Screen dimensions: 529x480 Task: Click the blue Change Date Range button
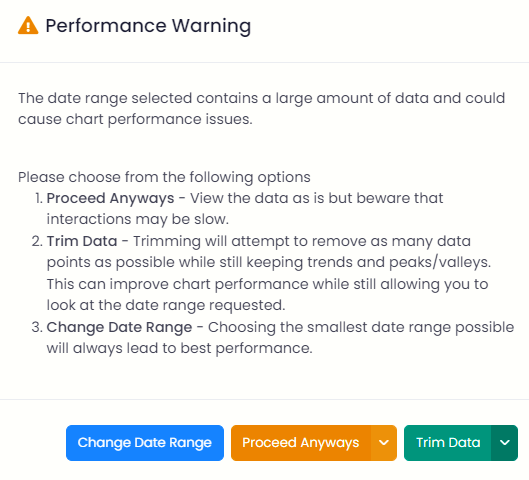145,443
